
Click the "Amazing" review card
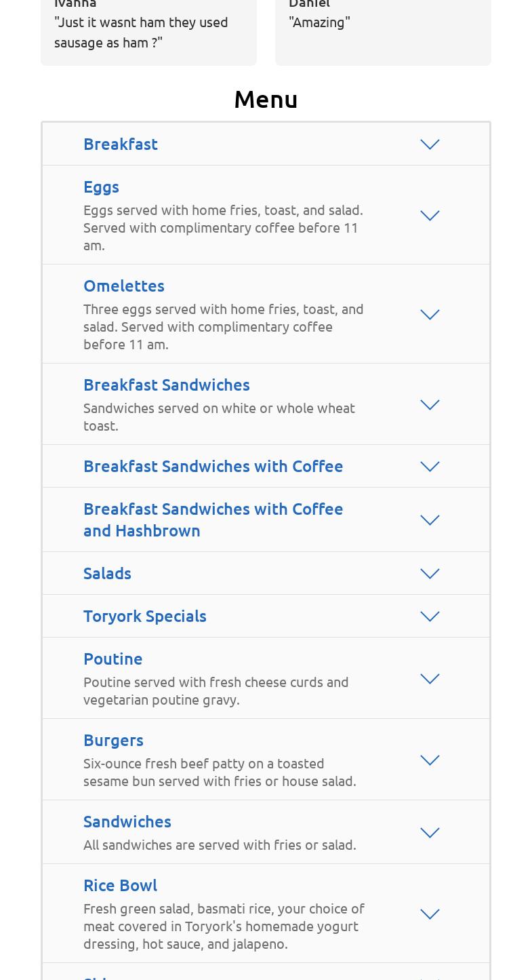coord(383,31)
